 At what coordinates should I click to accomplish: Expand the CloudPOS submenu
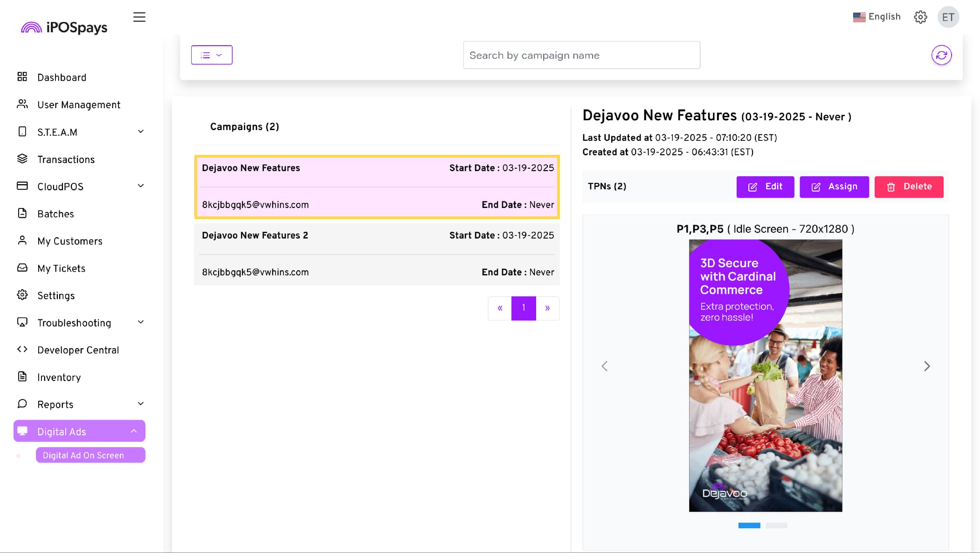coord(79,187)
